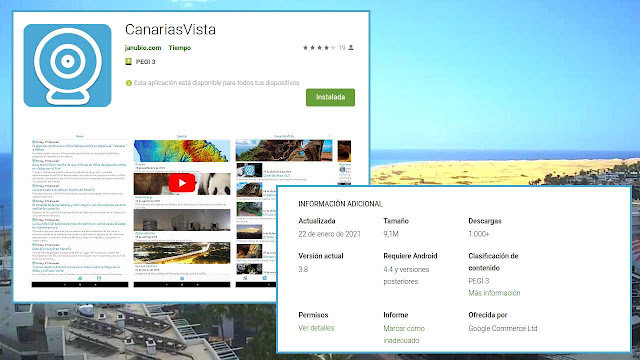Image resolution: width=640 pixels, height=360 pixels.
Task: Open the landscape tree photo screenshot
Action: click(x=284, y=150)
